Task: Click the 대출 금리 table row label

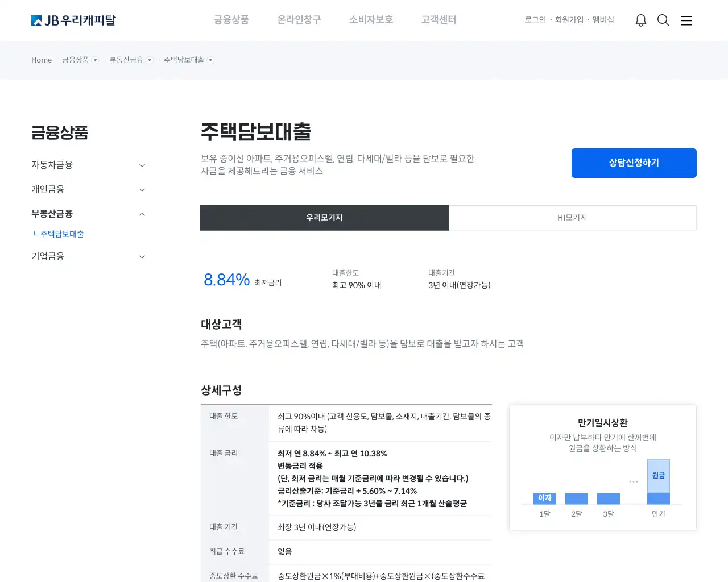Action: 224,454
